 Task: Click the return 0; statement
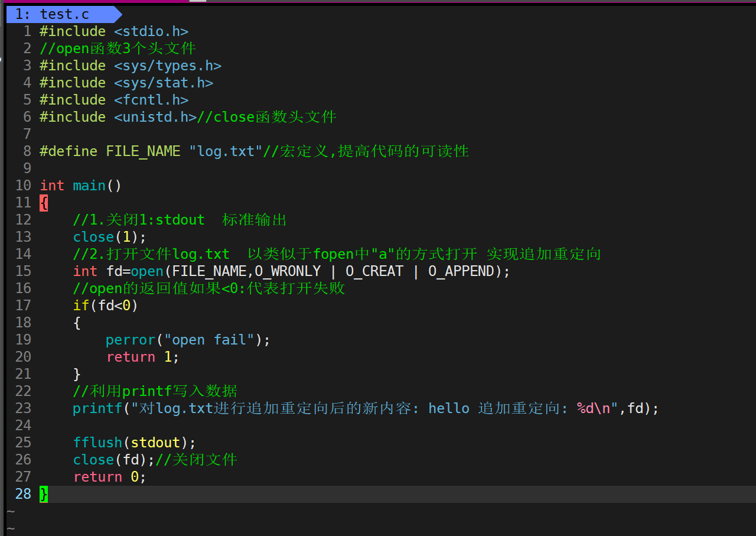point(109,477)
